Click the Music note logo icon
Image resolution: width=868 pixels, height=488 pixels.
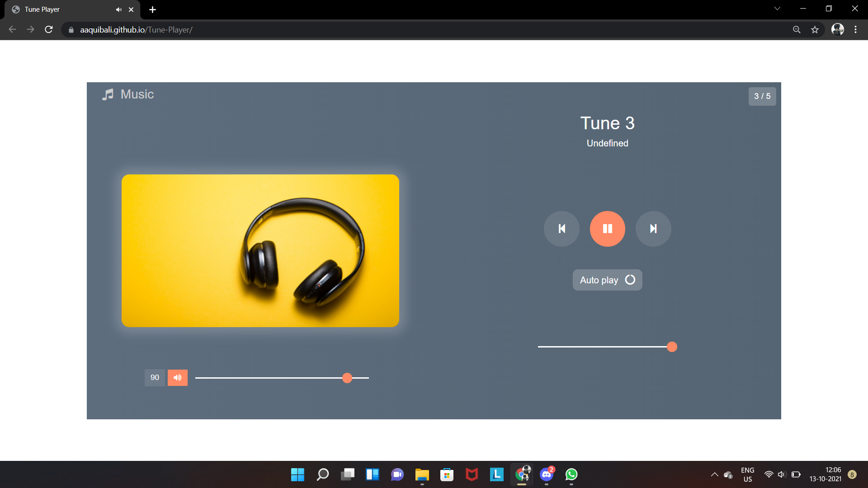tap(108, 94)
